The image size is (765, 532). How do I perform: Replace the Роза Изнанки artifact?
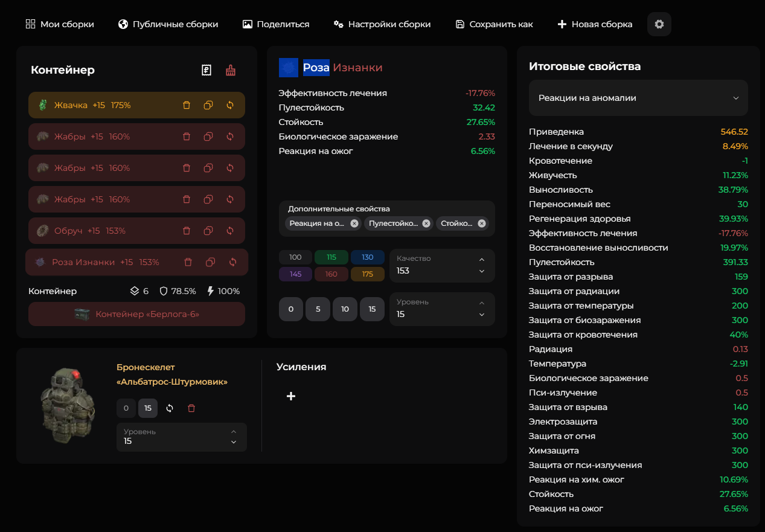point(233,262)
